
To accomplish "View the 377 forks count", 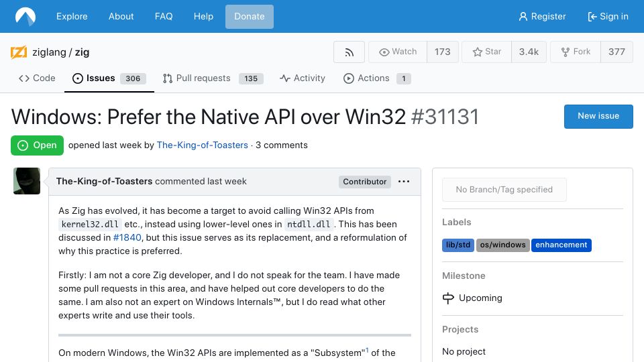I will [616, 52].
